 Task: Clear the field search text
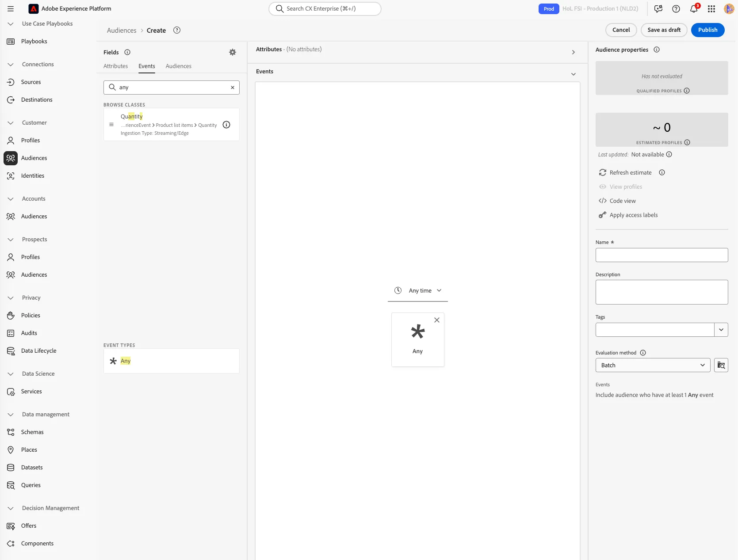point(233,88)
